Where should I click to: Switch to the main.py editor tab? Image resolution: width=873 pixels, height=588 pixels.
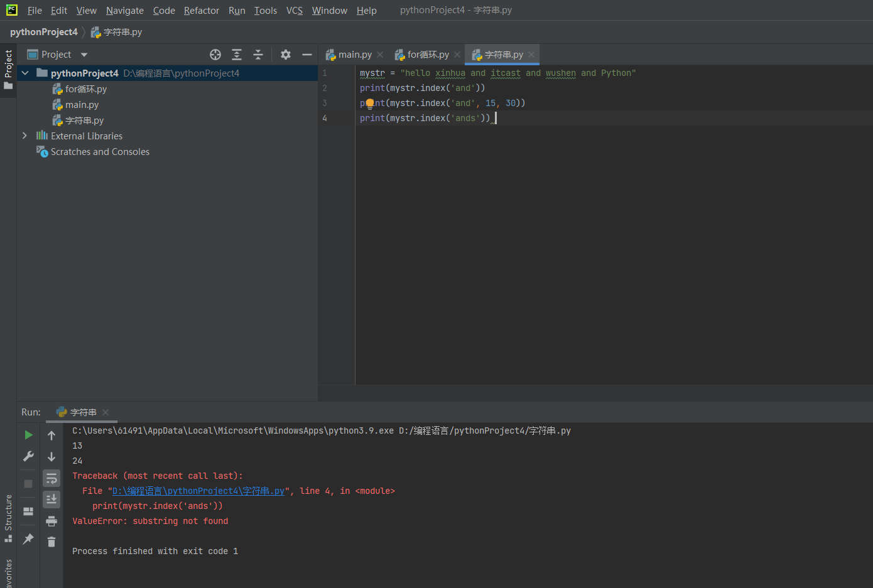(354, 55)
